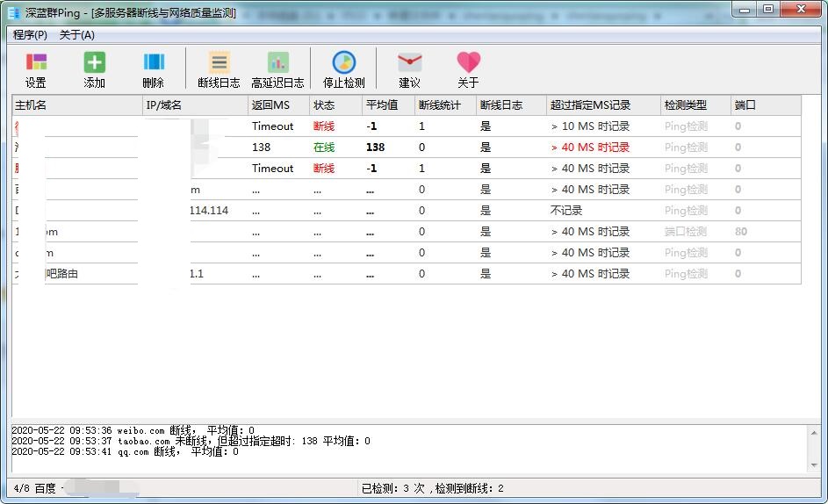Click the 平均值 column header
Image resolution: width=828 pixels, height=504 pixels.
click(387, 105)
